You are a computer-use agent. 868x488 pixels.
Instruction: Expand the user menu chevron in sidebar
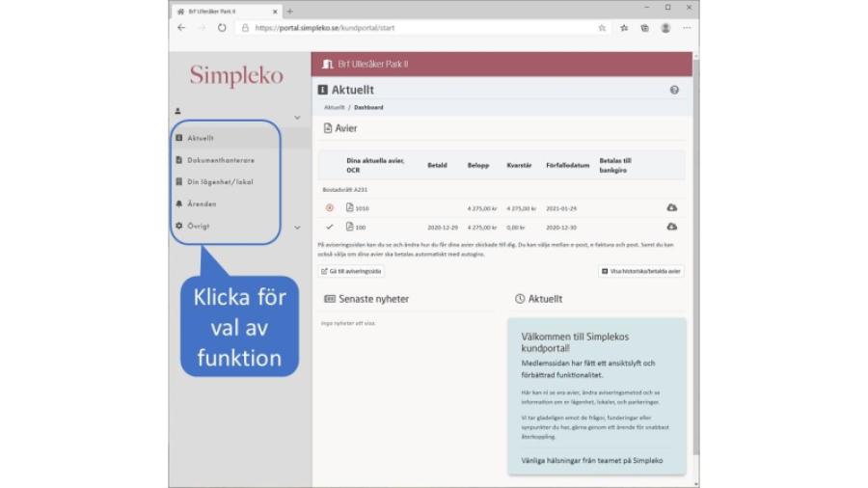pos(297,118)
